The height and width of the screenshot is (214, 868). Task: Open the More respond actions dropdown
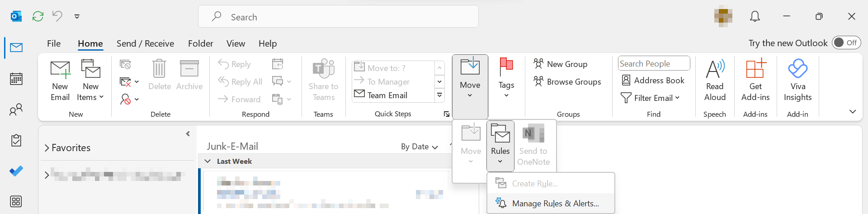pyautogui.click(x=281, y=99)
